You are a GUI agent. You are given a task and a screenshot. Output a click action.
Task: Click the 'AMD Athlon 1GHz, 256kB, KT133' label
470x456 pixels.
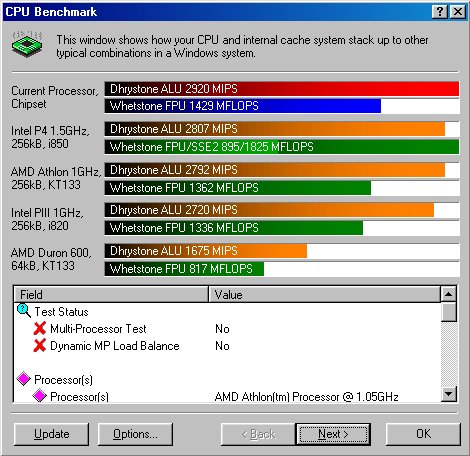click(56, 178)
